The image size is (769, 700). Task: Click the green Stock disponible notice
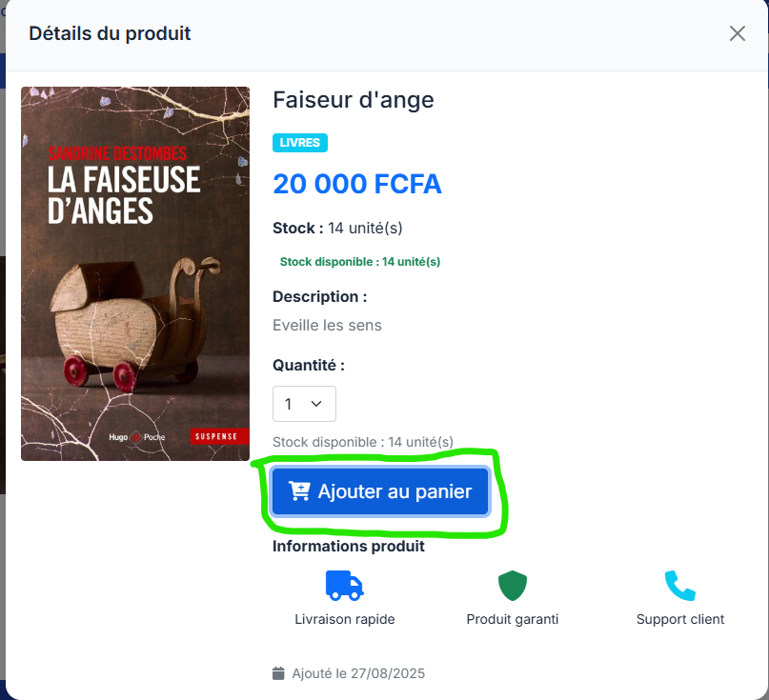tap(360, 262)
